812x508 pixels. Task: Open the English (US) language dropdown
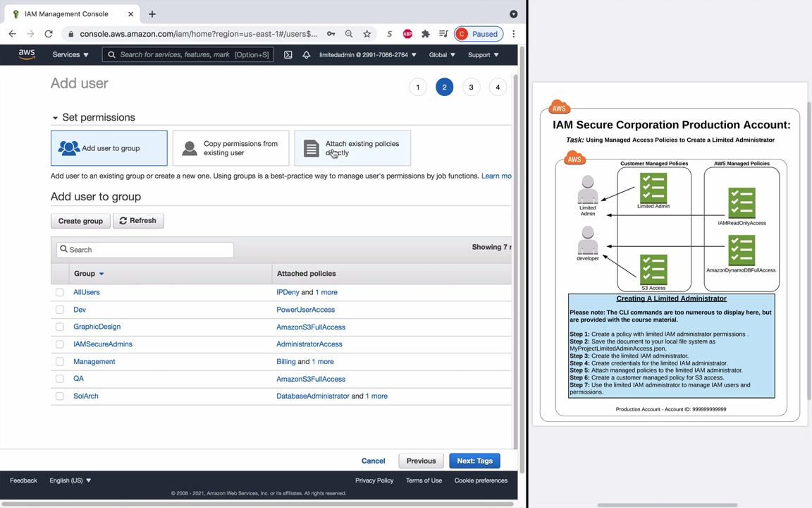click(x=70, y=480)
